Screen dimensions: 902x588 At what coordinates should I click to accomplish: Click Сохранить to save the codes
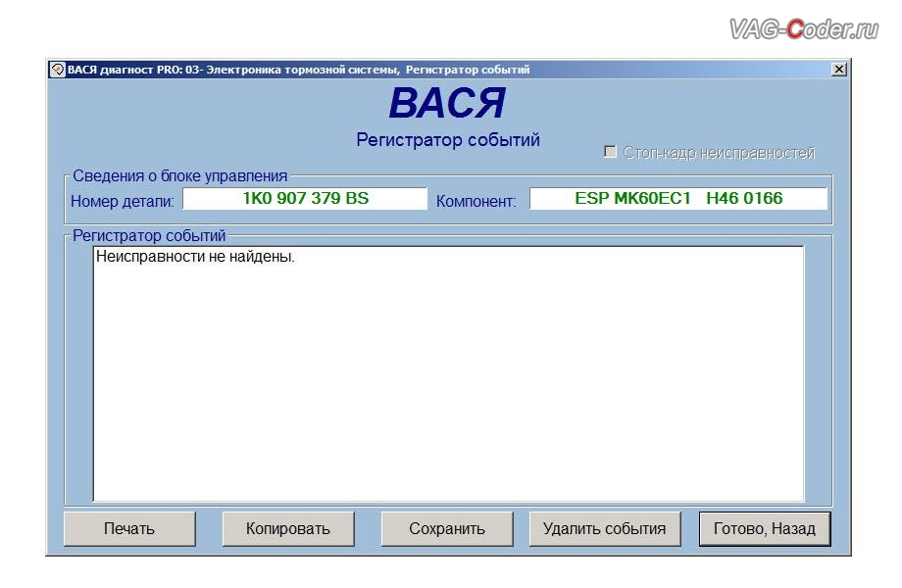coord(447,528)
